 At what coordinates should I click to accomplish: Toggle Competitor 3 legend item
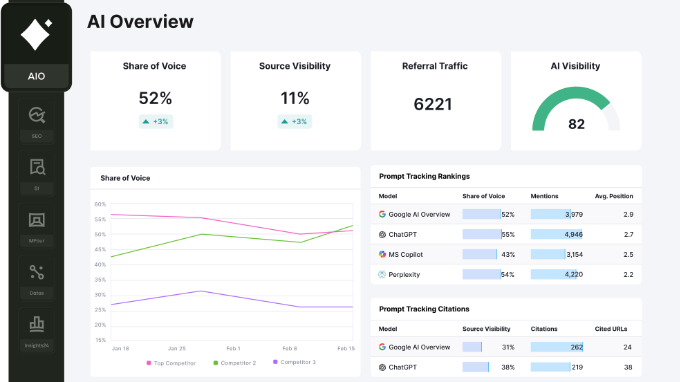(x=294, y=362)
